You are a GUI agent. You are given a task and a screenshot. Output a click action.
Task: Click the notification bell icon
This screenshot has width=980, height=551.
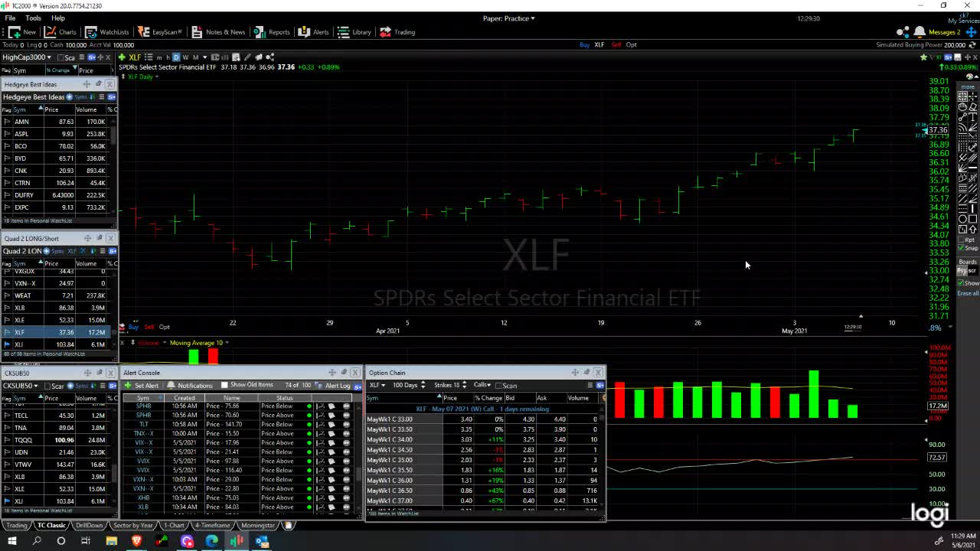coord(920,32)
